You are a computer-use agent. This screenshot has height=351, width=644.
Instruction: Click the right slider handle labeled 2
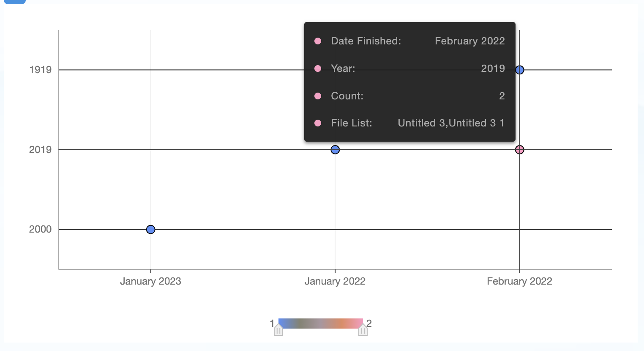pyautogui.click(x=363, y=329)
